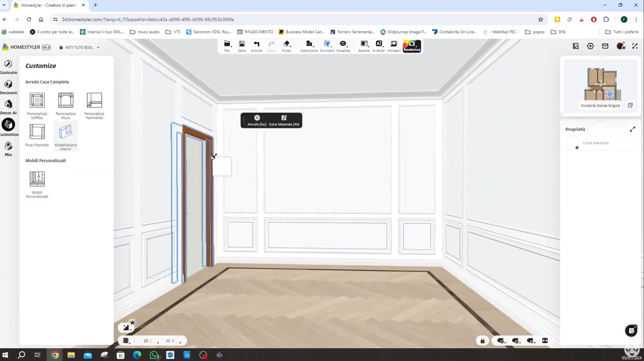
Task: Click the Estrai Materiale color swatch
Action: (573, 143)
